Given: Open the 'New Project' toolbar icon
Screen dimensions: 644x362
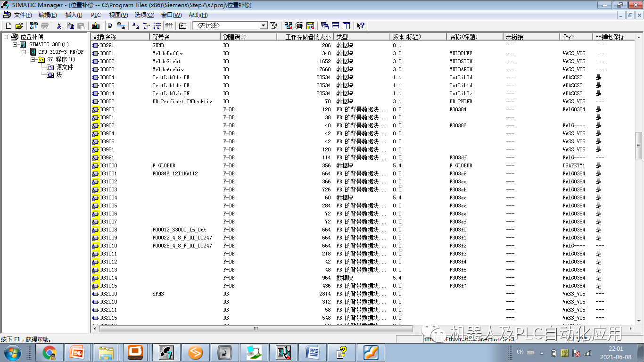Looking at the screenshot, I should click(8, 25).
